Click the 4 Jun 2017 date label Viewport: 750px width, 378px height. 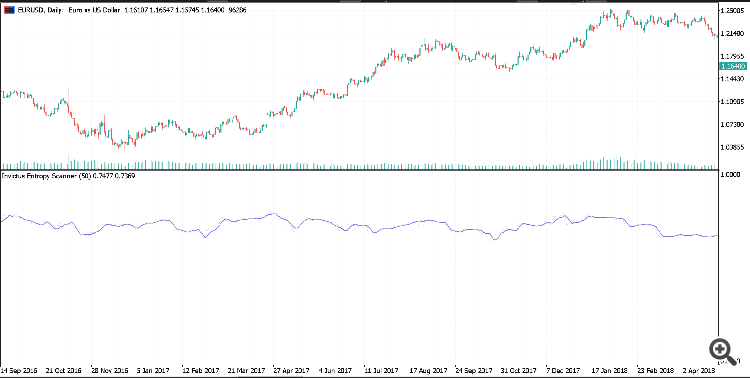coord(335,370)
